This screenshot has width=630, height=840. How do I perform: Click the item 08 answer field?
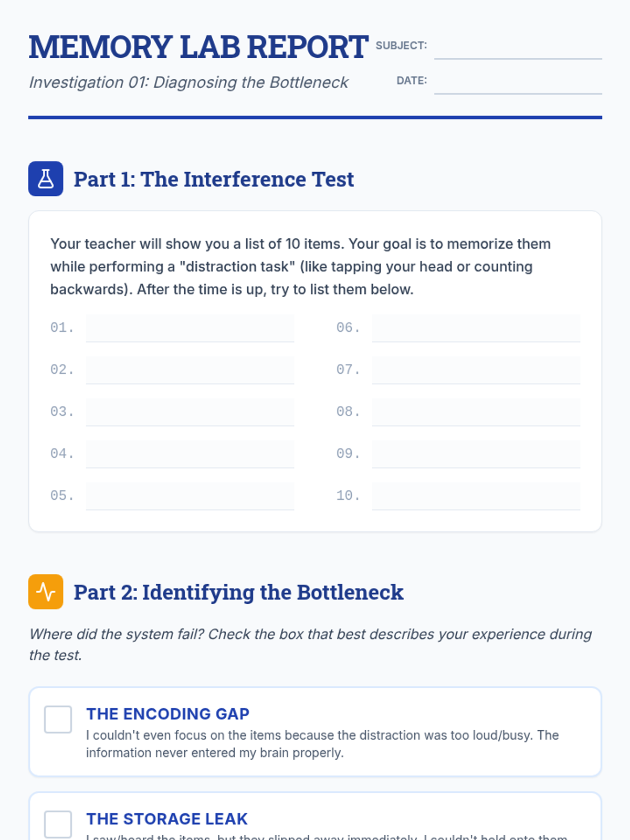pos(476,412)
